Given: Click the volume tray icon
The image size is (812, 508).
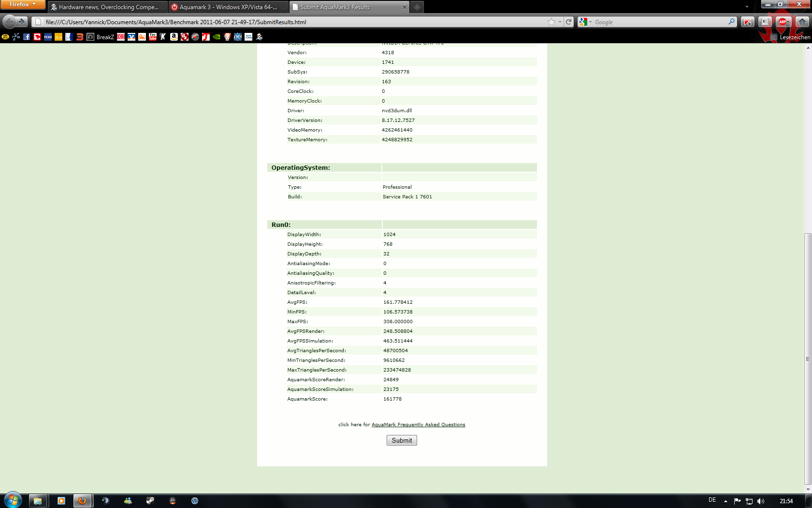Looking at the screenshot, I should [761, 501].
